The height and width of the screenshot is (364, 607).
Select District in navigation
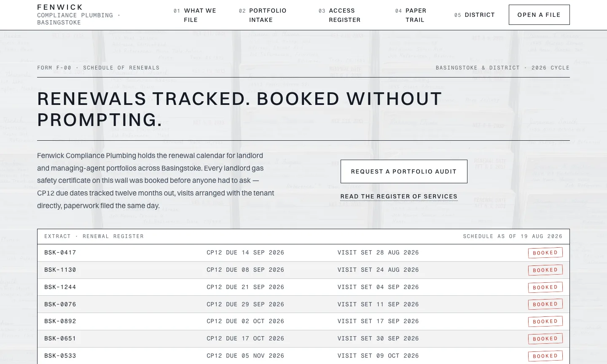point(475,15)
